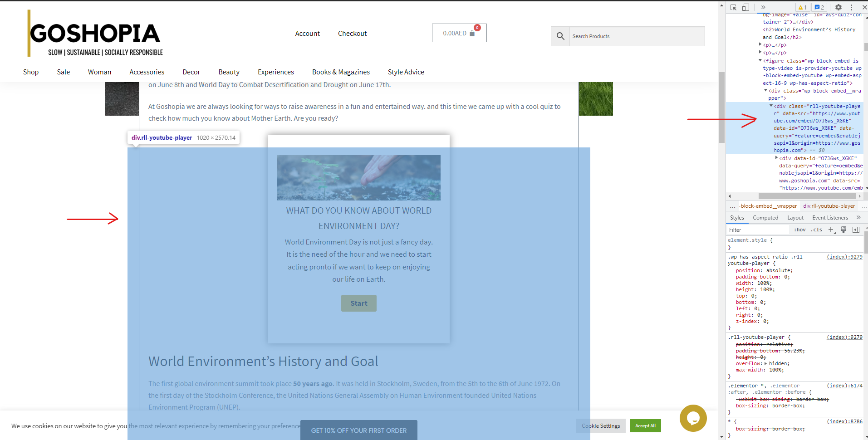Select the position: absolute declaration

[x=764, y=270]
